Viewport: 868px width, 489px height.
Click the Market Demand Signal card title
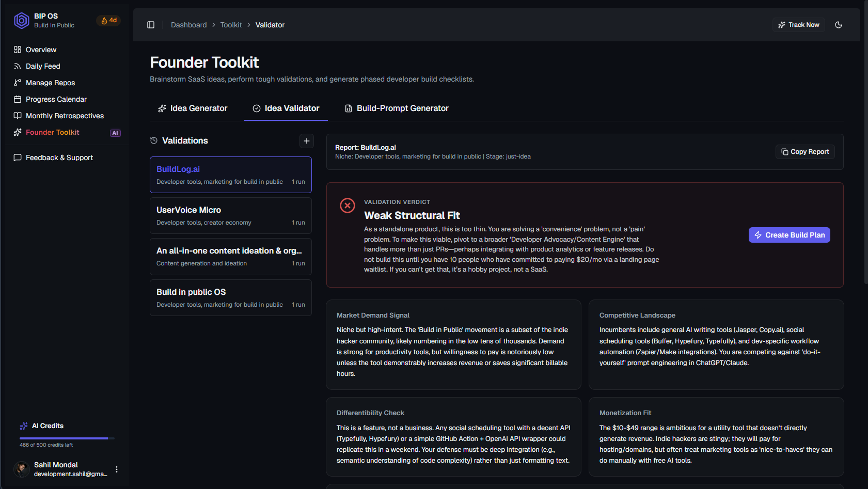pyautogui.click(x=373, y=316)
